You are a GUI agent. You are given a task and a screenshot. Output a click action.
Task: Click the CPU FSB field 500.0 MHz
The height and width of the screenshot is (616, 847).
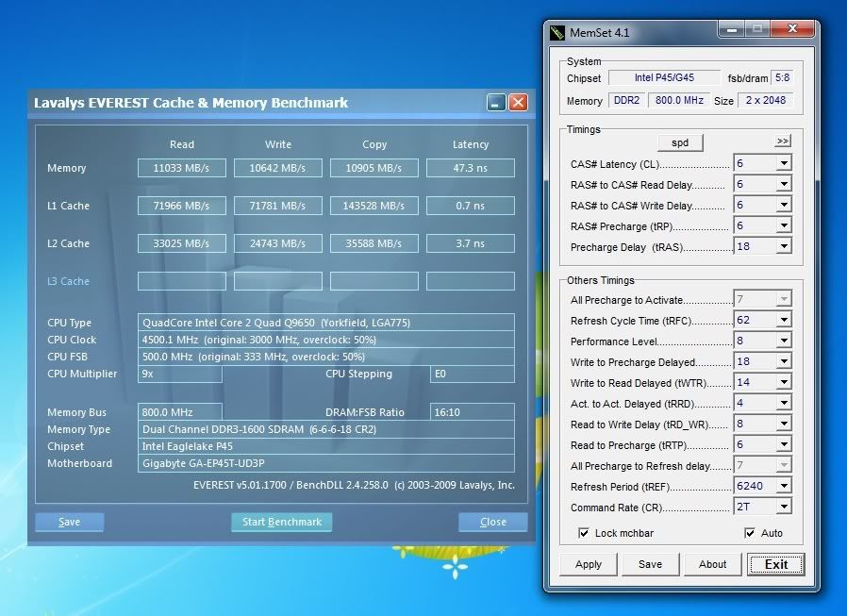[326, 357]
